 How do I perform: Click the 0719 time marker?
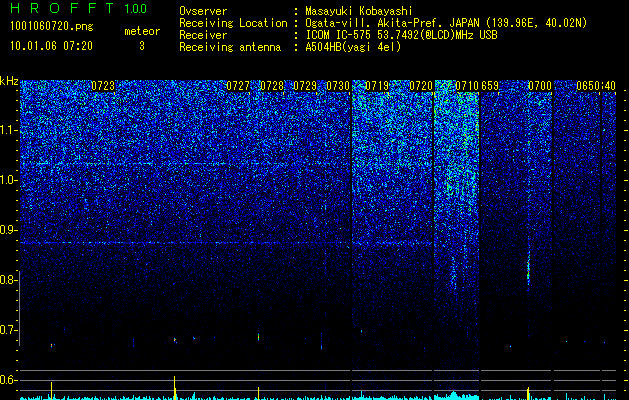pyautogui.click(x=377, y=86)
